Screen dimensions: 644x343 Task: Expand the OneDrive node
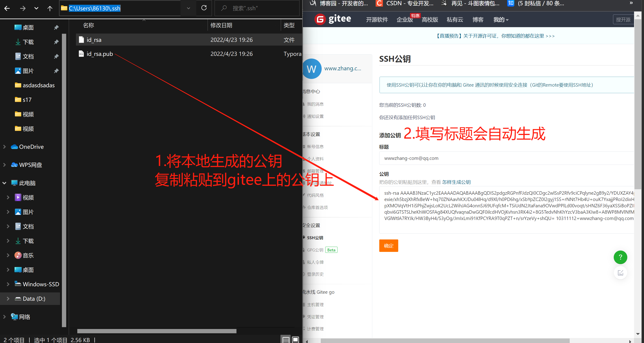point(4,147)
